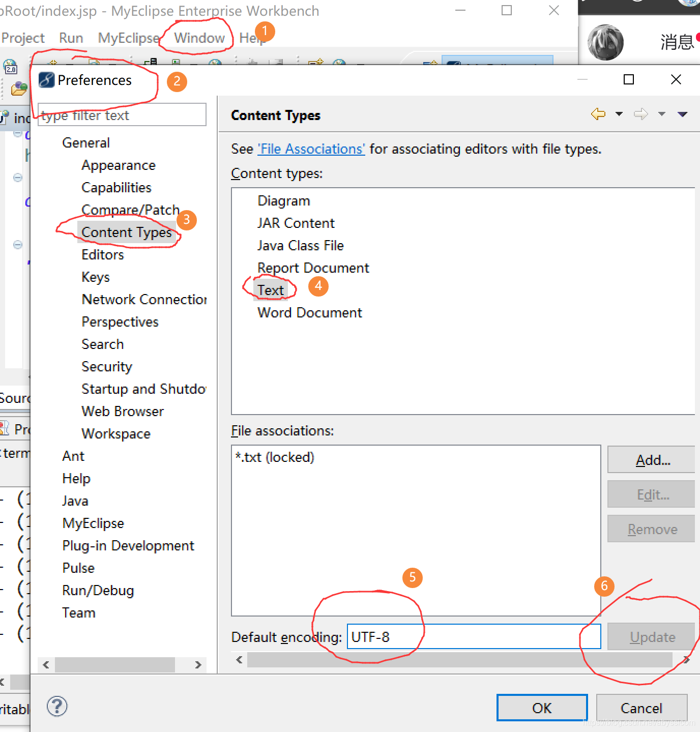The image size is (700, 732).
Task: Confirm preferences with OK button
Action: coord(542,708)
